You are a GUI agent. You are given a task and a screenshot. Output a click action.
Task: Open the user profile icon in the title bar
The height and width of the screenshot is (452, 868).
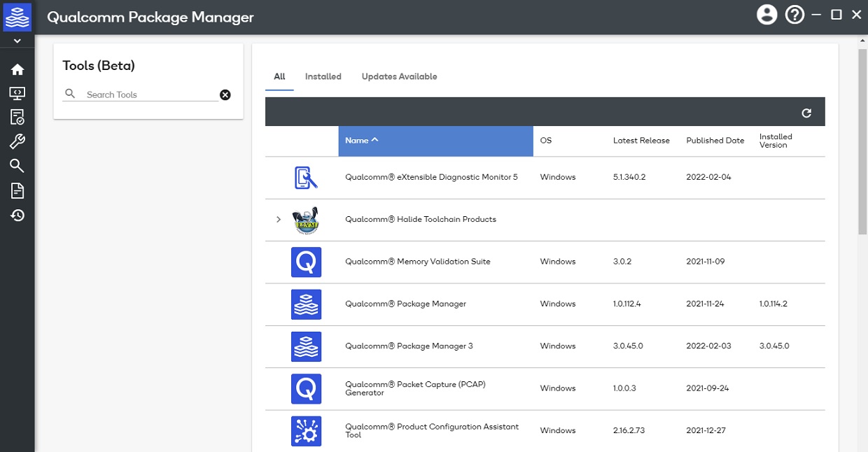tap(766, 14)
